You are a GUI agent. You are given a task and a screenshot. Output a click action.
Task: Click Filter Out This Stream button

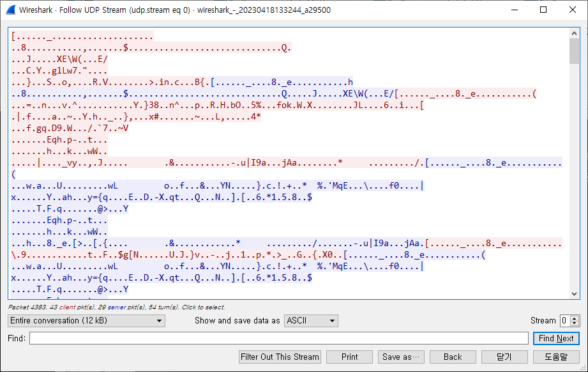coord(280,357)
